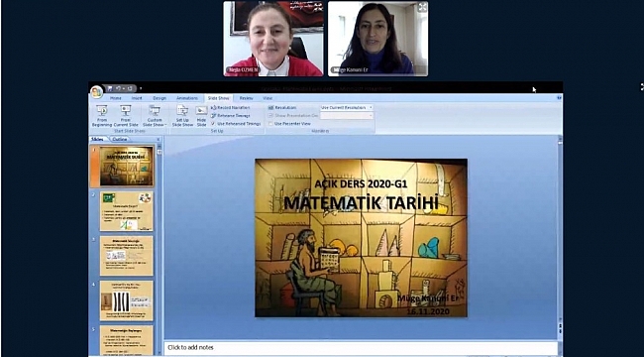Start slideshow From Current Slide
Viewport: 644px width, 357px height.
tap(126, 116)
